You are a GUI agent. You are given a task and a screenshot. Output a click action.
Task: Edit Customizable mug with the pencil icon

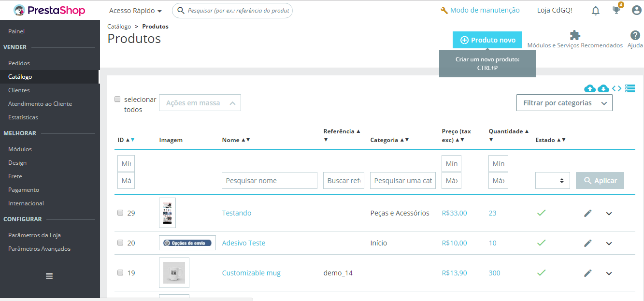pyautogui.click(x=588, y=273)
